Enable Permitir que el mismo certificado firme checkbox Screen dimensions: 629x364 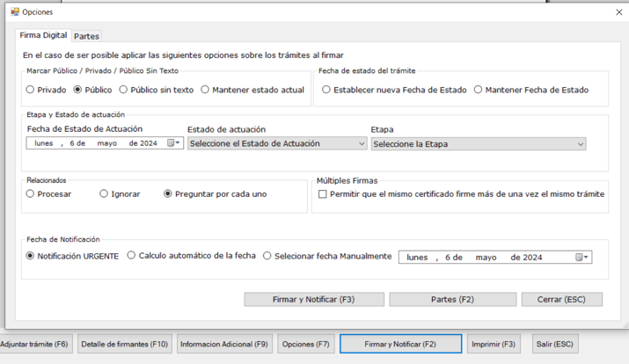(323, 194)
